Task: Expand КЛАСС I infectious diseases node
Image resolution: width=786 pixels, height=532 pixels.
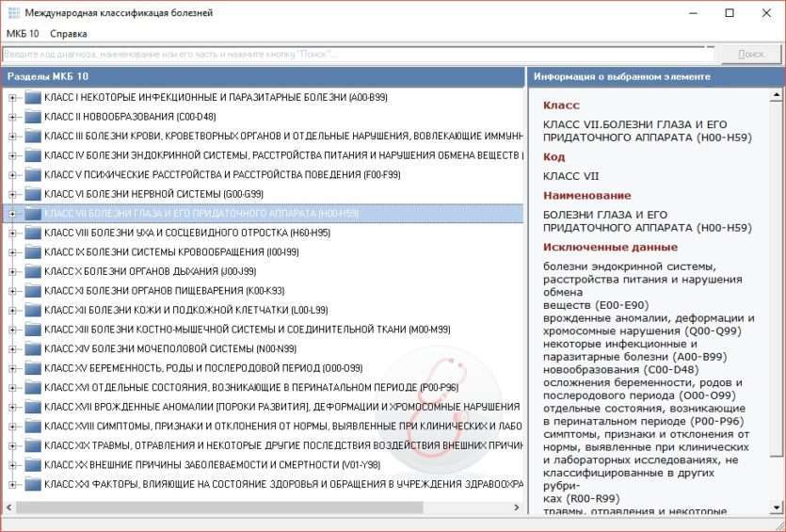Action: coord(12,98)
